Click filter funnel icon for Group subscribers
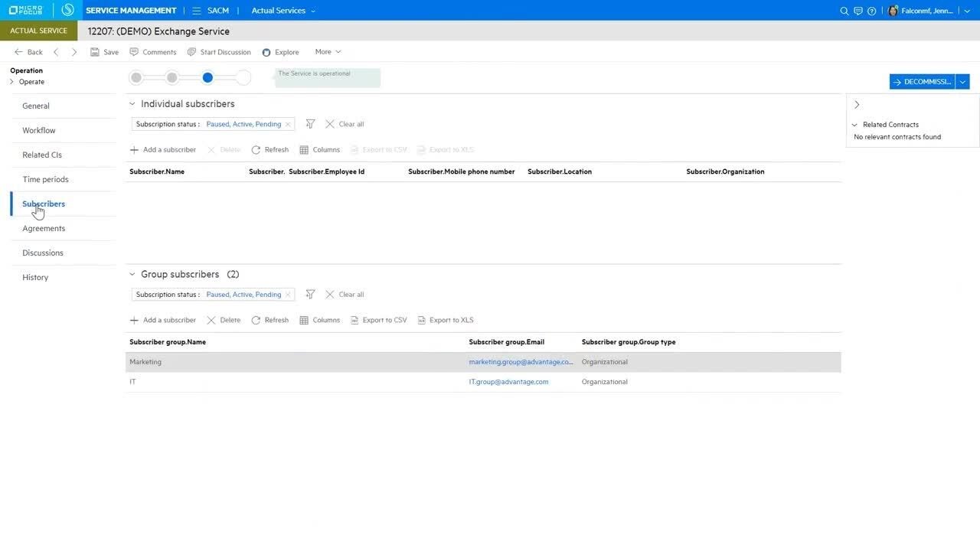980x551 pixels. point(310,295)
